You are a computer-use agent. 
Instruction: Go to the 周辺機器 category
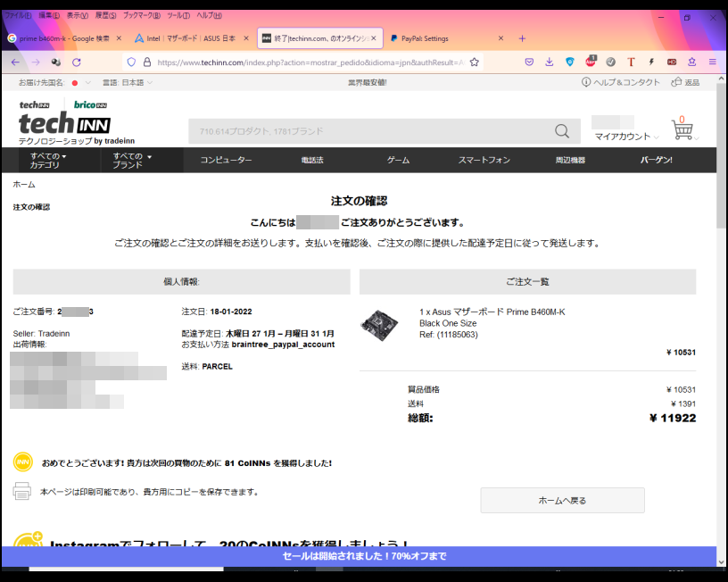570,161
